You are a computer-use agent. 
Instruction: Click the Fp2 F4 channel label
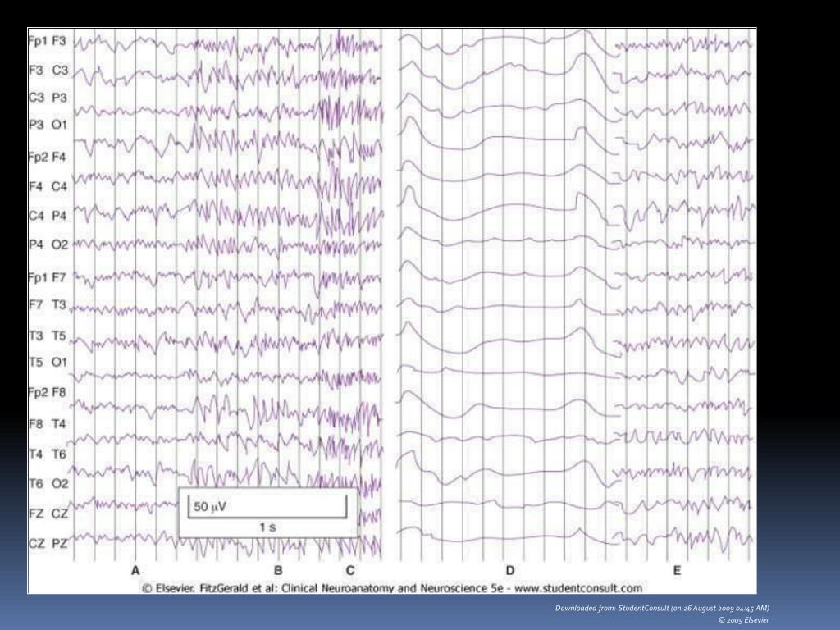[x=47, y=157]
